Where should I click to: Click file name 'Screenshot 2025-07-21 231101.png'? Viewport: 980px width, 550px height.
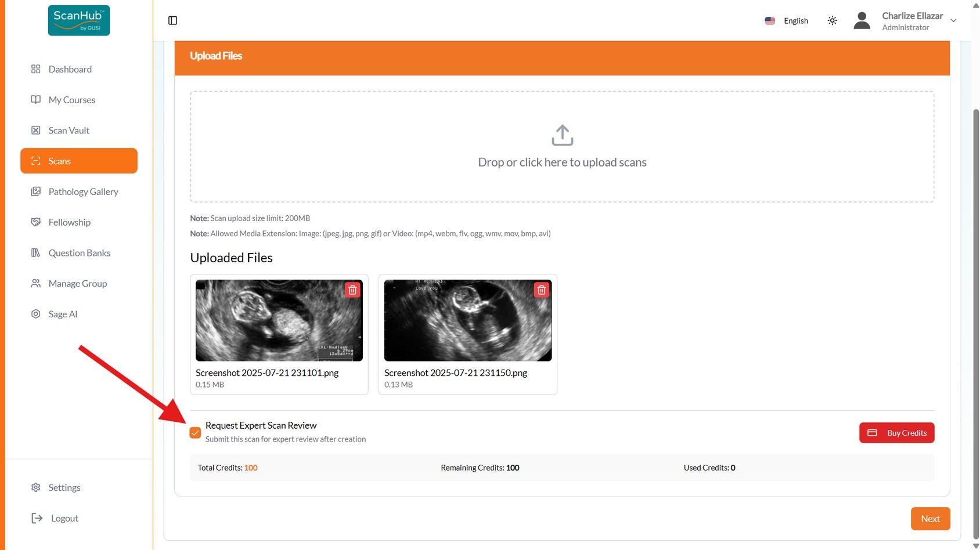(x=267, y=373)
